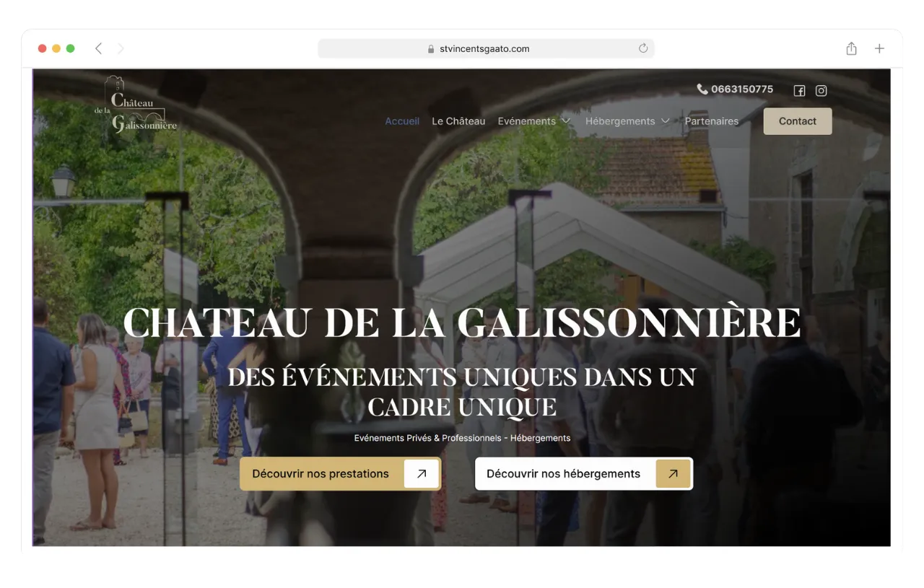Click the Château de la Galissonnière logo

pos(135,105)
